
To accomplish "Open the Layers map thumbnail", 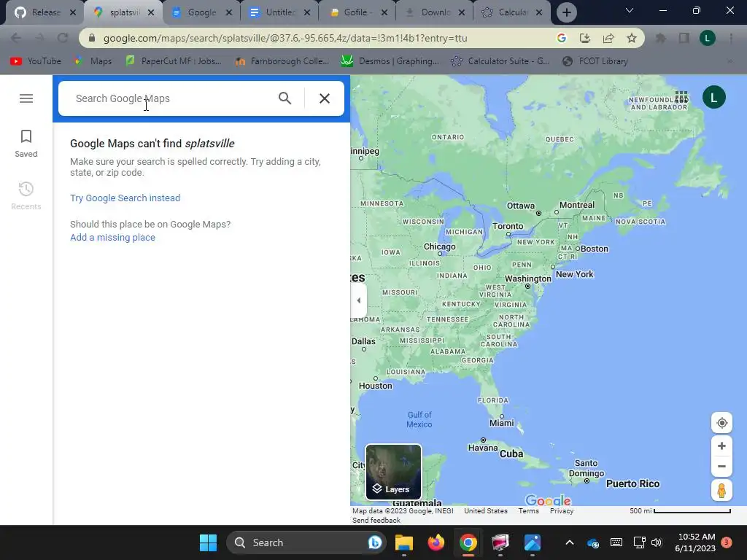I will tap(393, 472).
